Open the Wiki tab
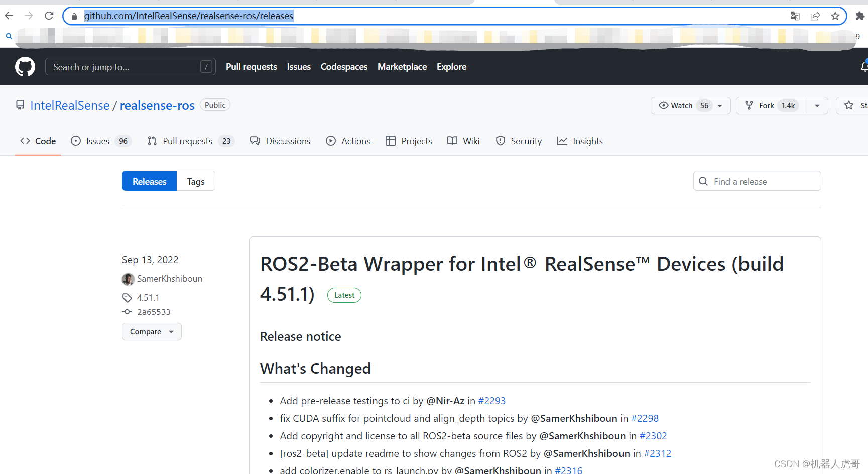The width and height of the screenshot is (868, 474). click(x=463, y=141)
